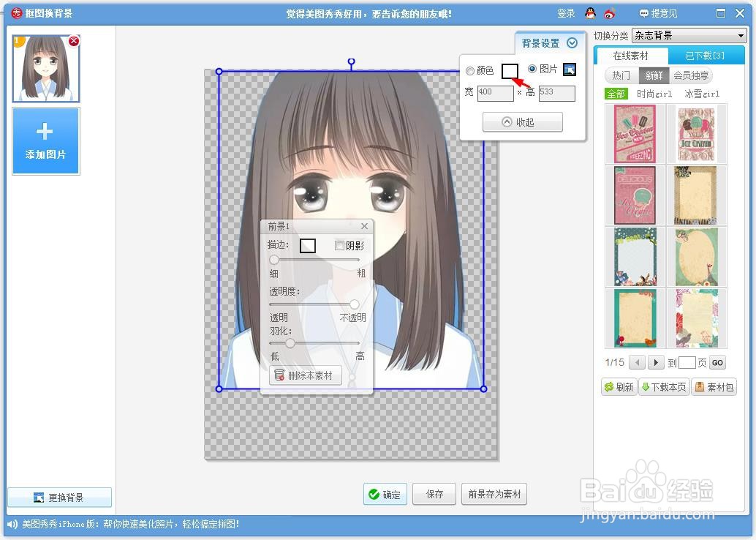Screen dimensions: 756x540
Task: Click 羽化 feather slider handle
Action: pyautogui.click(x=290, y=343)
